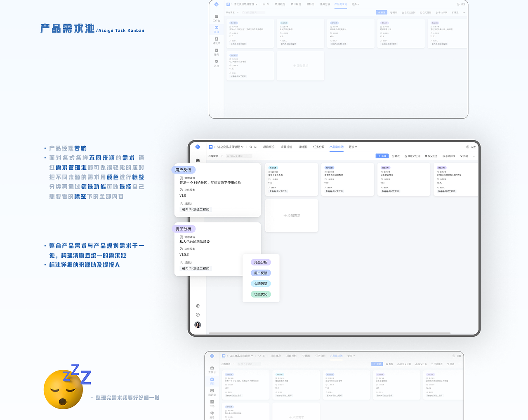Viewport: 528px width, 420px height.
Task: Open the 筛选 filter icon
Action: (464, 156)
